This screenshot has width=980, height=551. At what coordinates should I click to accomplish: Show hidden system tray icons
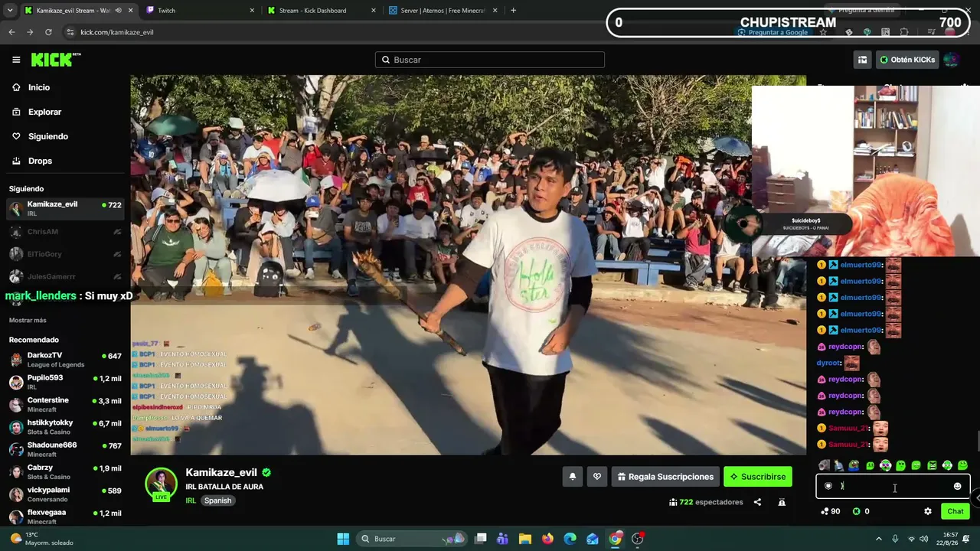(x=880, y=539)
